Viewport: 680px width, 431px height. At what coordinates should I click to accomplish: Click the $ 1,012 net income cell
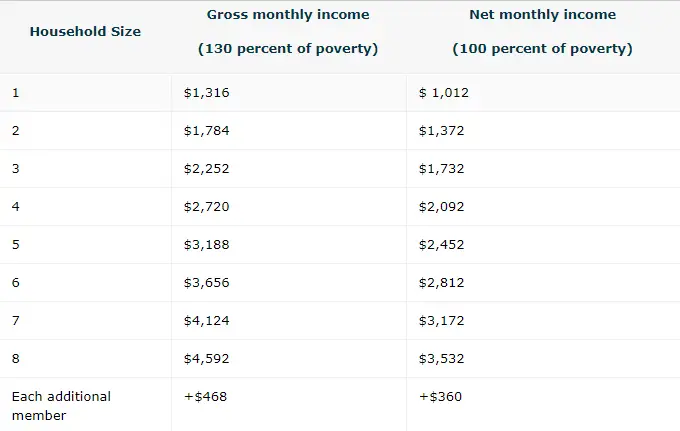(444, 93)
